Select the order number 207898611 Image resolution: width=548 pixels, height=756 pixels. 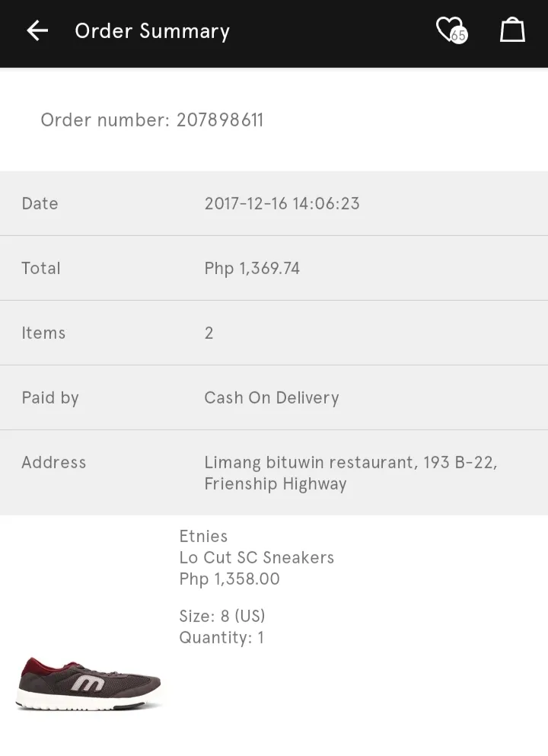(x=220, y=120)
